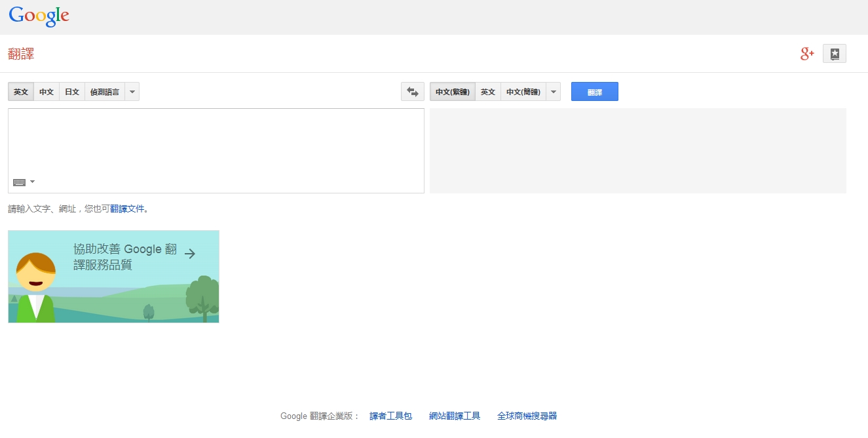Click the swap languages arrows icon
This screenshot has width=868, height=438.
pos(413,92)
